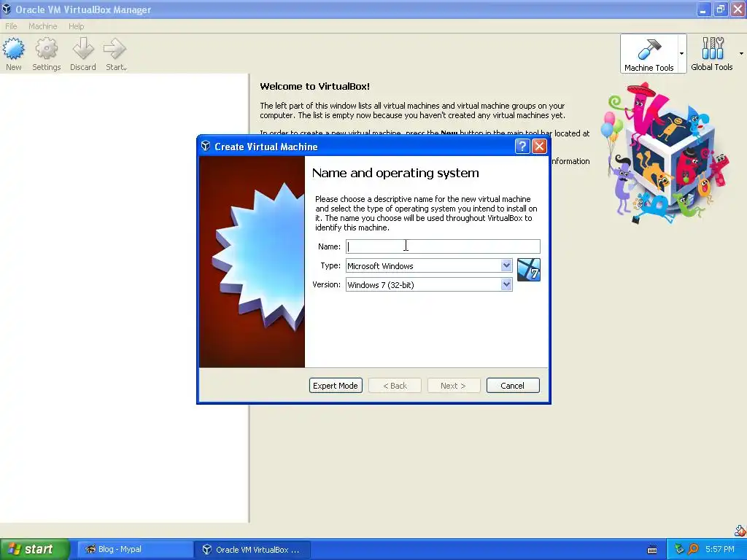Screen dimensions: 747x560
Task: Restore down the VirtualBox Manager window
Action: point(720,9)
